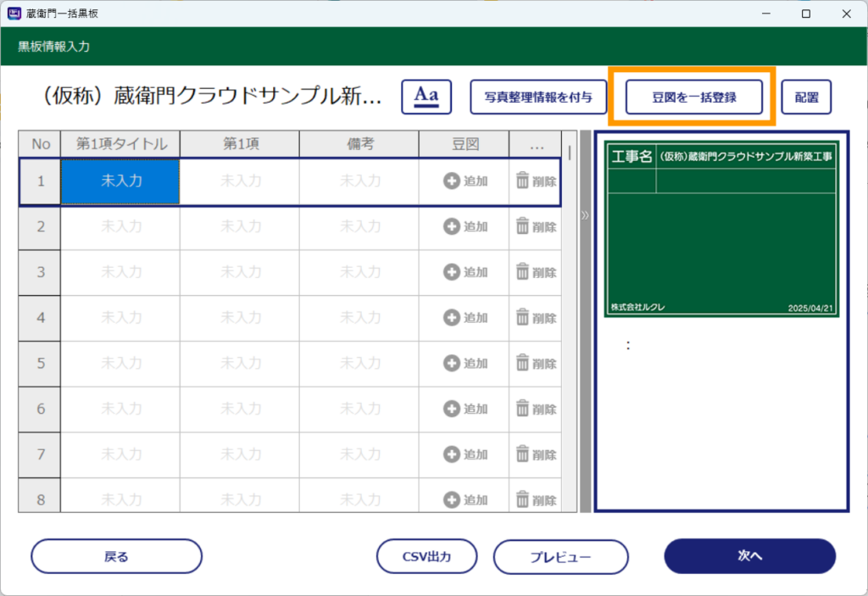Click the 削除 trash icon in row 7
868x596 pixels.
[523, 454]
